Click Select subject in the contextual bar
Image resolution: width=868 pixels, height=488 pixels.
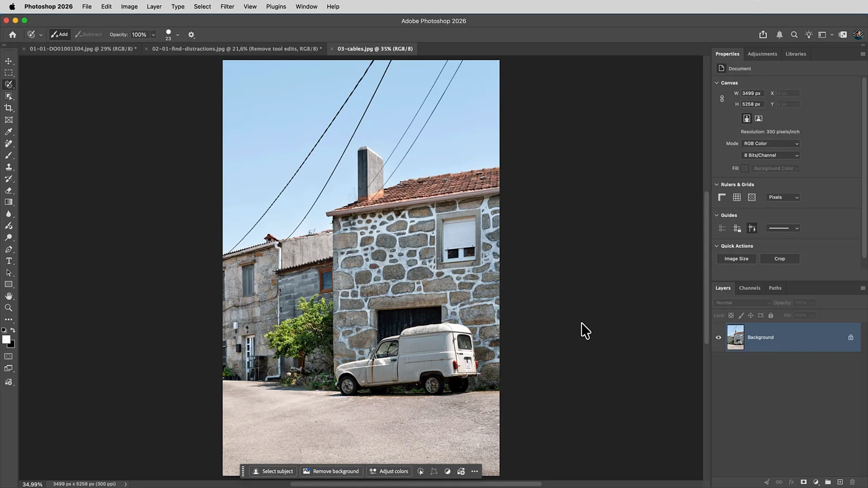[273, 471]
